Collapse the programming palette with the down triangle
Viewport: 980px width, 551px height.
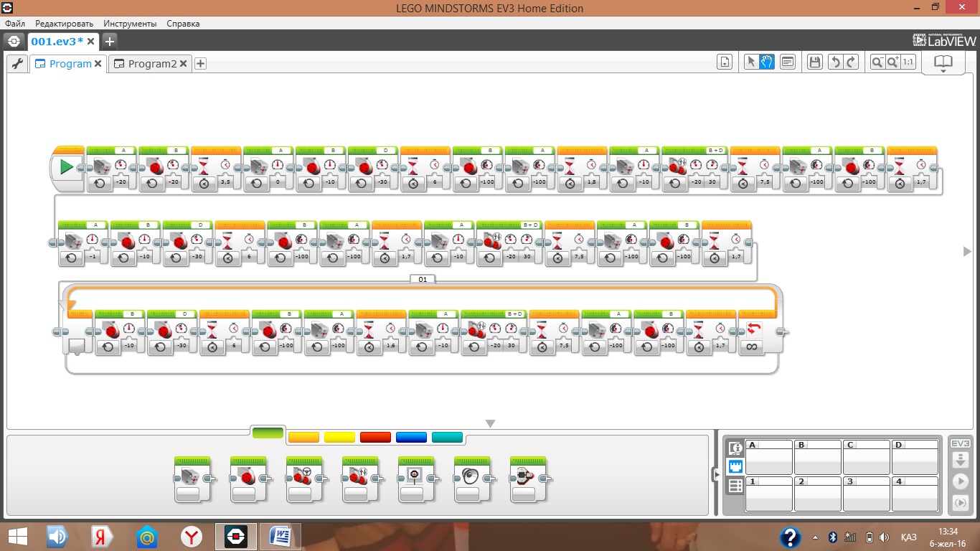pyautogui.click(x=490, y=423)
